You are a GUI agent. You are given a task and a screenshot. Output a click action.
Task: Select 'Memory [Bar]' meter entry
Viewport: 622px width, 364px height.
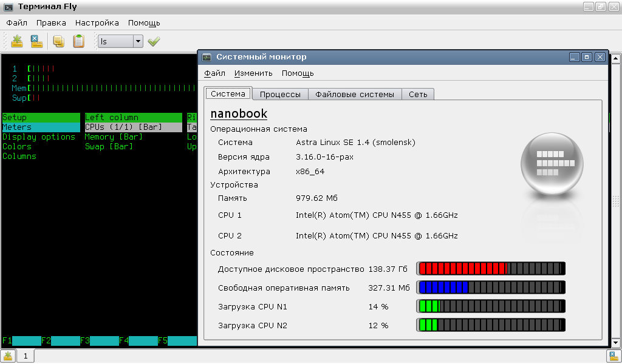pyautogui.click(x=114, y=137)
